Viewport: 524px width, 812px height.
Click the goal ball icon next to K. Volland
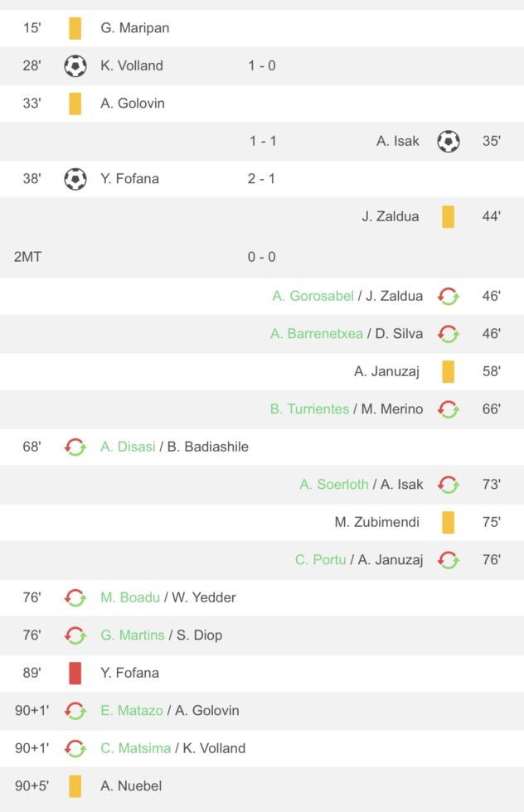(x=75, y=65)
